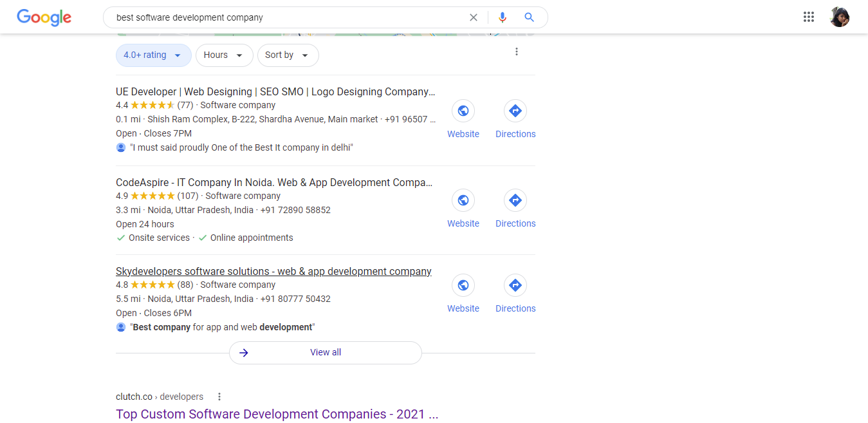This screenshot has height=423, width=868.
Task: Open Skydevelopers software solutions listing title
Action: point(273,271)
